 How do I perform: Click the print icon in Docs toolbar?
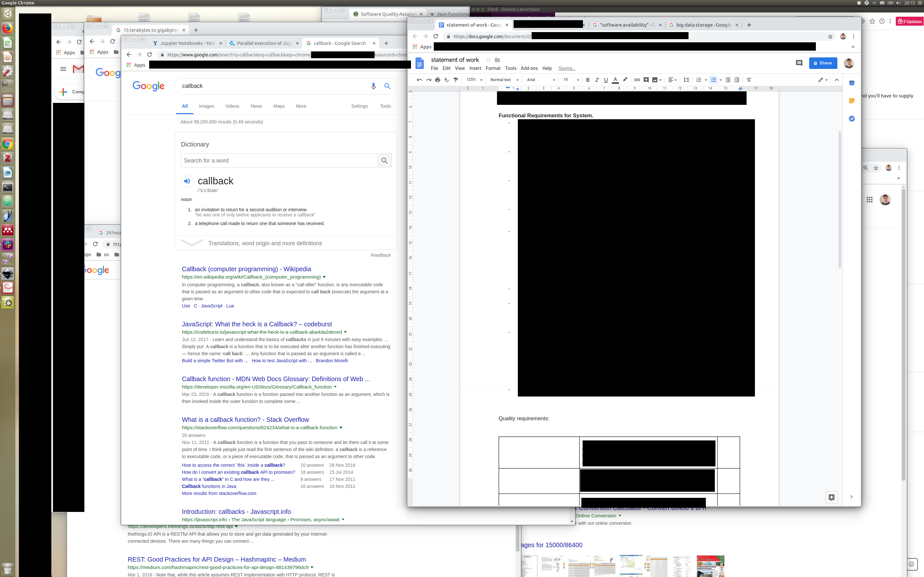point(438,80)
